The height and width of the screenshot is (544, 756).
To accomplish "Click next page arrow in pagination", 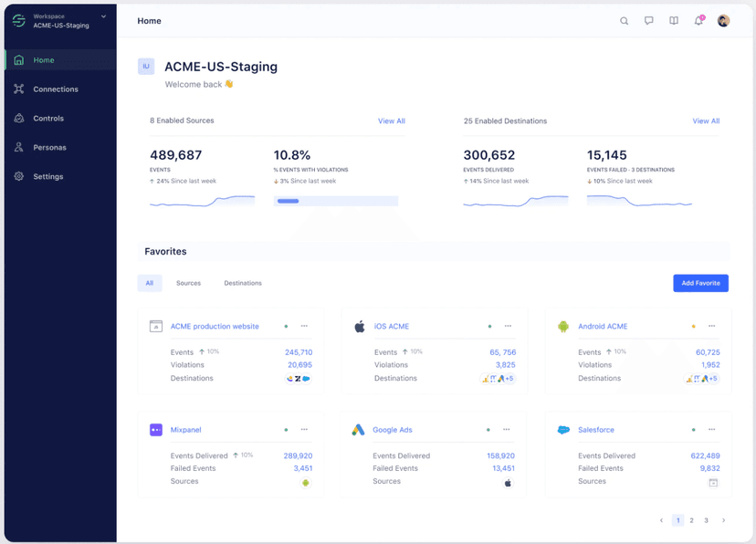I will [x=724, y=520].
